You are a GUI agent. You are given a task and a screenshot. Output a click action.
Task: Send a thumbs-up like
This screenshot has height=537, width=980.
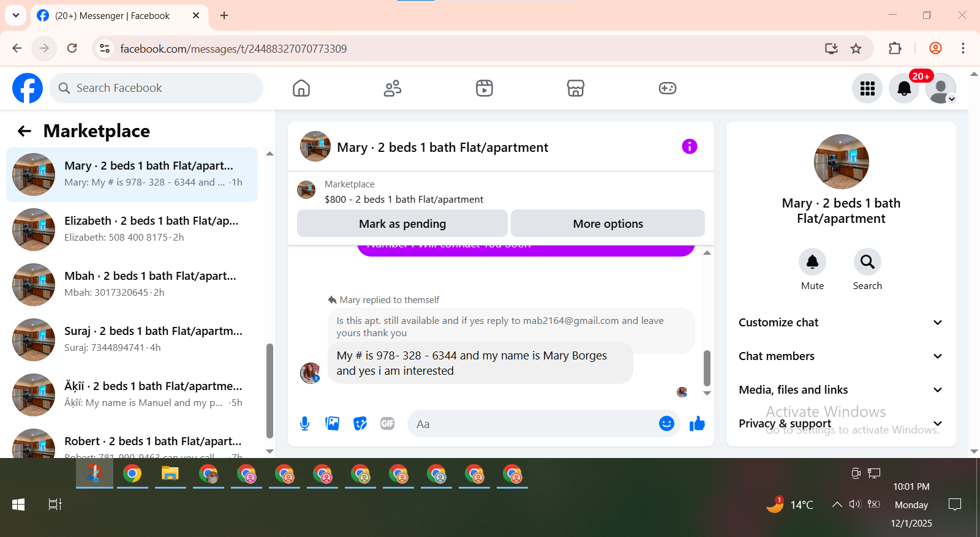pyautogui.click(x=698, y=423)
